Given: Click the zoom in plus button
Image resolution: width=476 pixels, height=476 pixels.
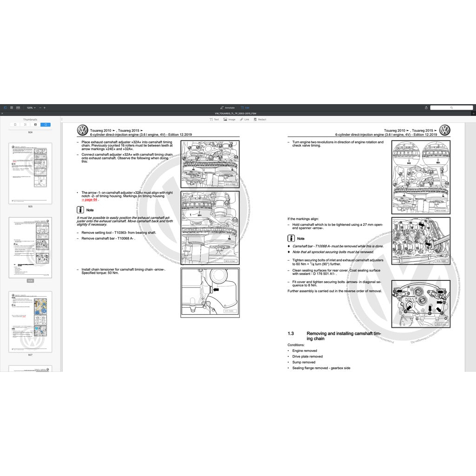Looking at the screenshot, I should [45, 107].
